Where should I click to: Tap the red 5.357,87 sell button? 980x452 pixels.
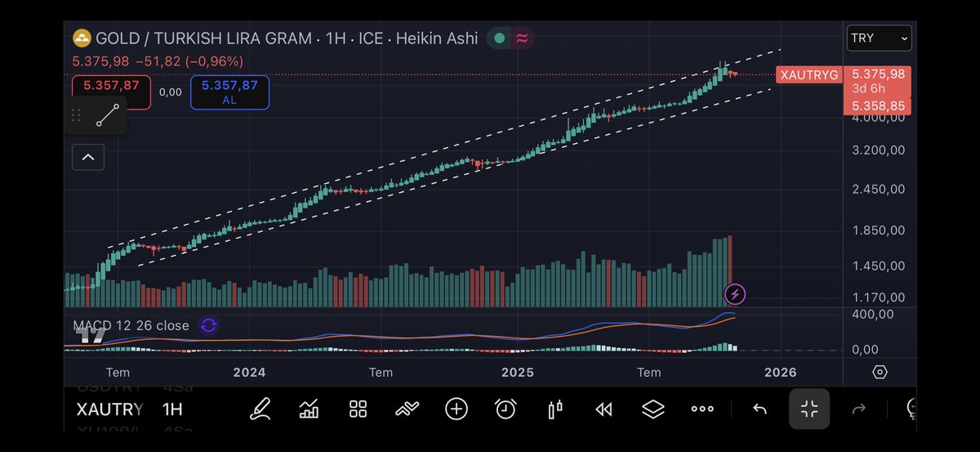(110, 92)
